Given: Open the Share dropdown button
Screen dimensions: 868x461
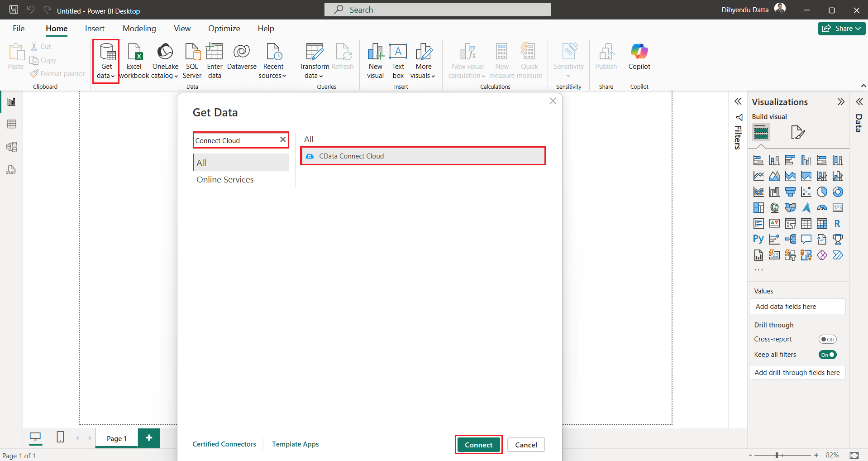Looking at the screenshot, I should 842,29.
